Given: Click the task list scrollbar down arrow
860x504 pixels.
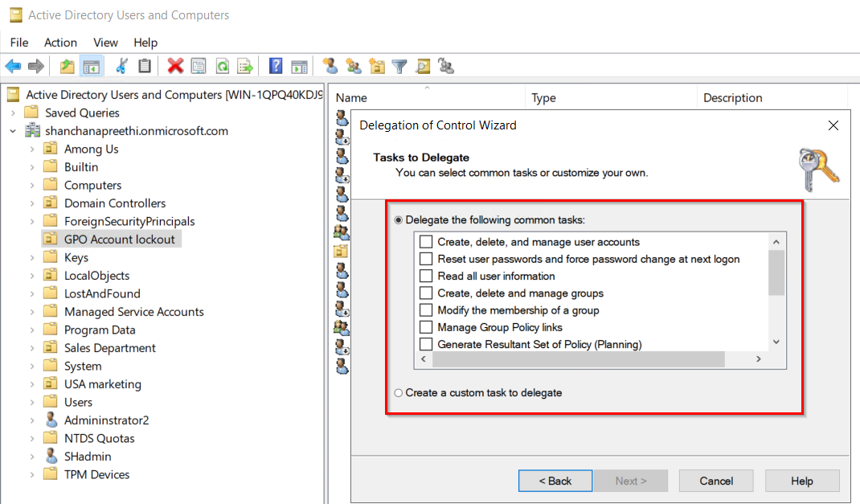Looking at the screenshot, I should (x=775, y=342).
